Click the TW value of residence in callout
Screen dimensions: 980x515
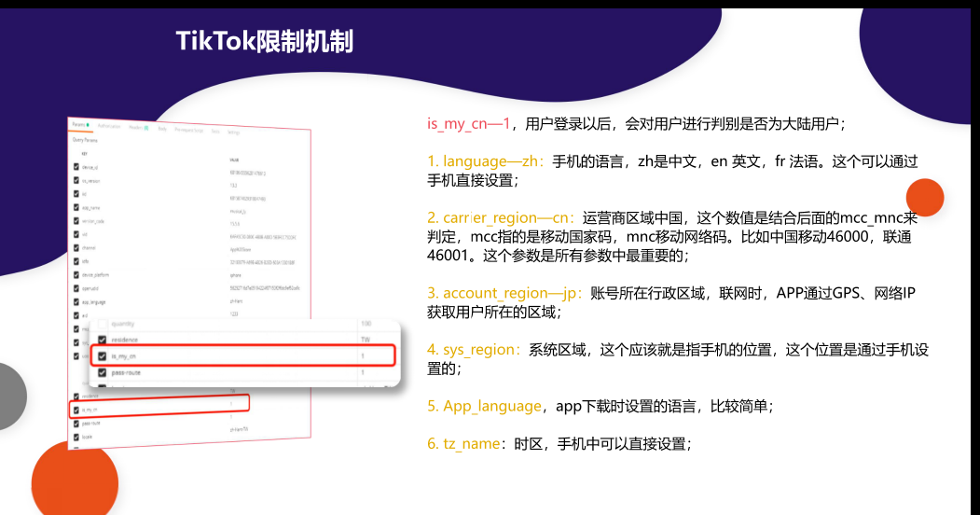click(366, 340)
